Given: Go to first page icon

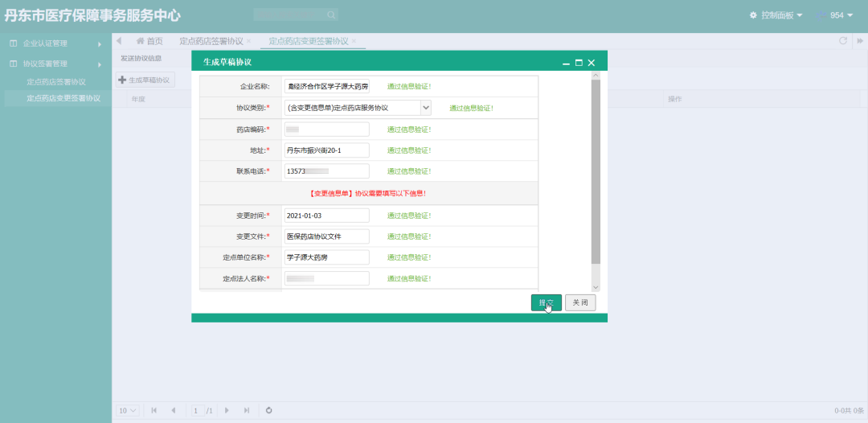Looking at the screenshot, I should 154,410.
